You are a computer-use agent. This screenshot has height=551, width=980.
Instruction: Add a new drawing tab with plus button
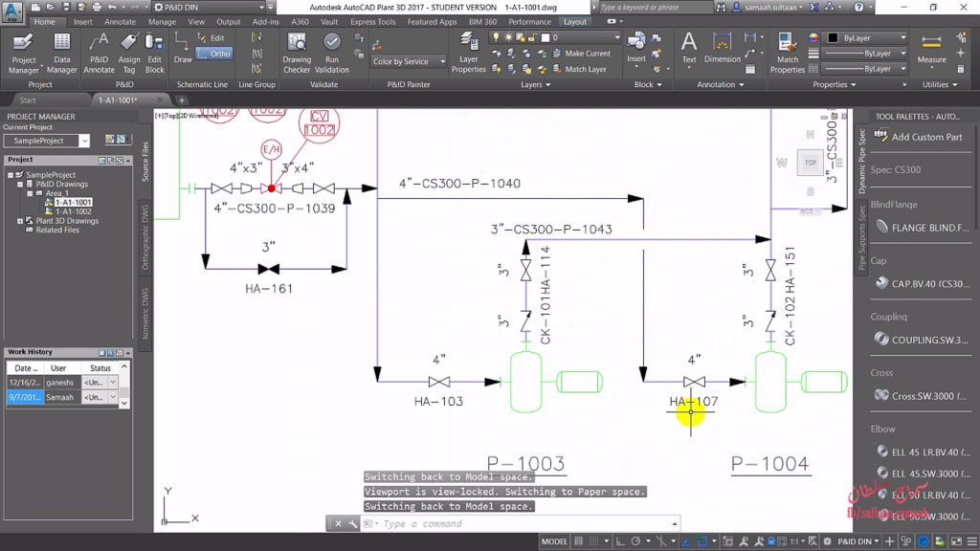pos(182,99)
